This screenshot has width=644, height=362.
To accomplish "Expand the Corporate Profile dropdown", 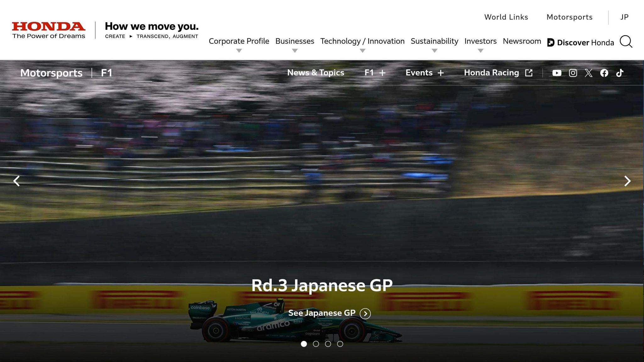I will click(239, 41).
